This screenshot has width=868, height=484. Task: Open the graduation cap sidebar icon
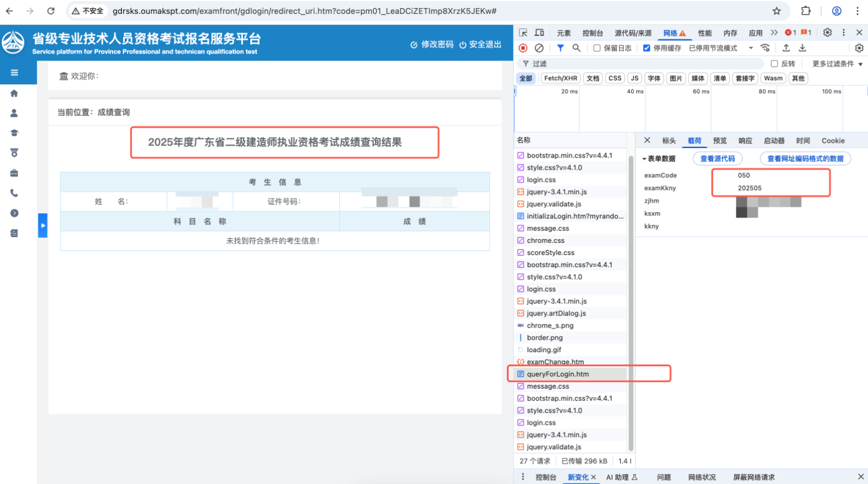tap(14, 133)
